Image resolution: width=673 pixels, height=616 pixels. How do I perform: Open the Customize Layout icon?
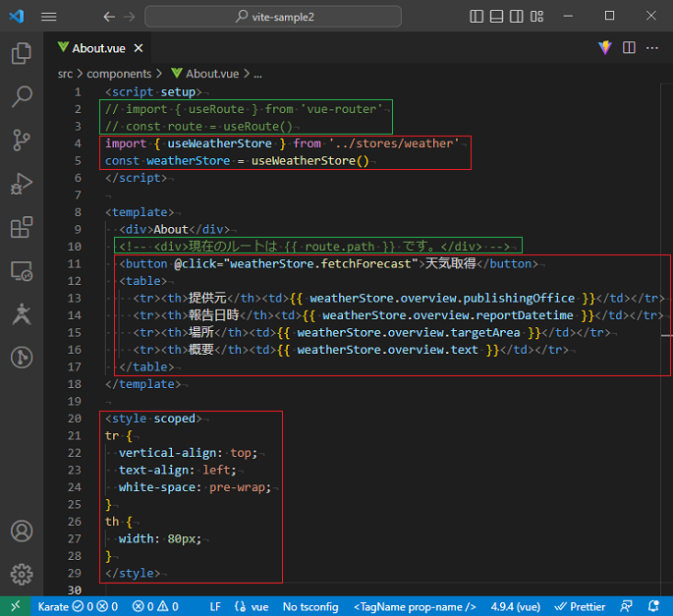tap(536, 17)
